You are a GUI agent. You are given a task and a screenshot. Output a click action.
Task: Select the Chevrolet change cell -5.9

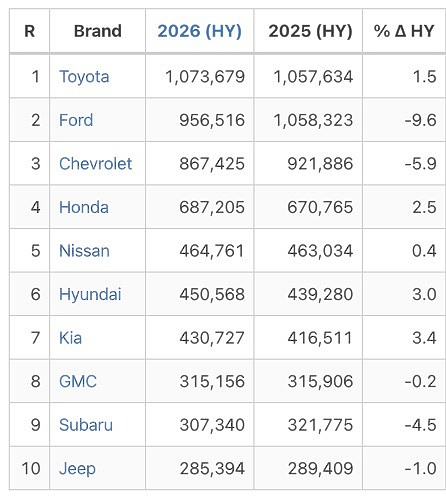tap(420, 164)
